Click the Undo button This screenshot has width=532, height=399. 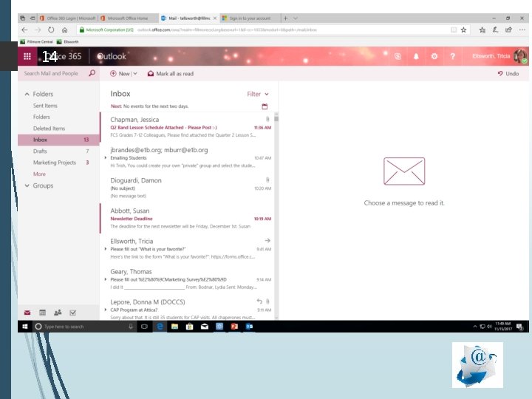[508, 74]
